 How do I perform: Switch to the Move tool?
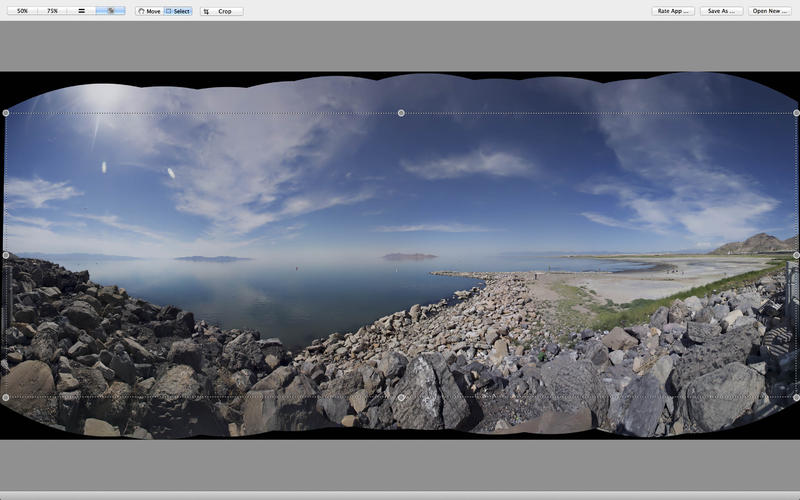(149, 11)
